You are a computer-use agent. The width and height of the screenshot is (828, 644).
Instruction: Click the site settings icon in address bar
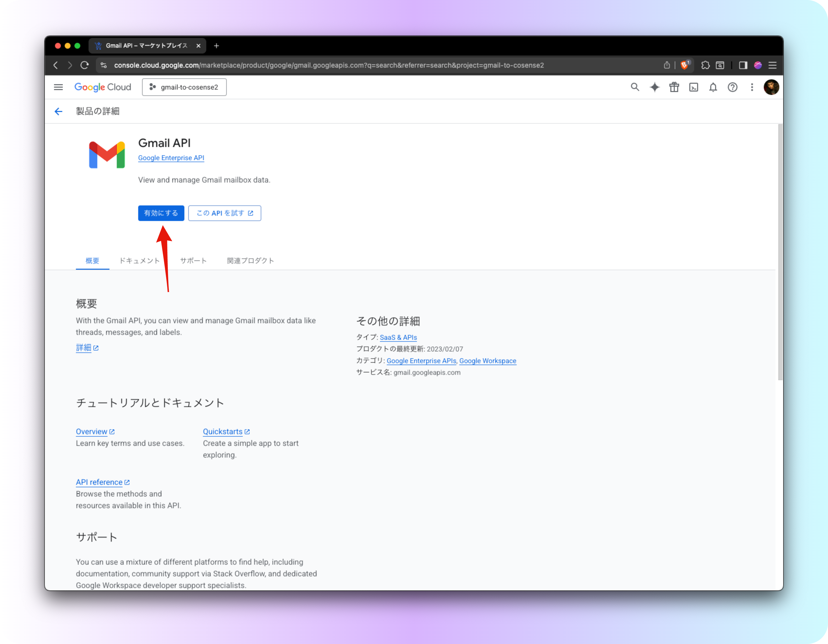pyautogui.click(x=103, y=65)
